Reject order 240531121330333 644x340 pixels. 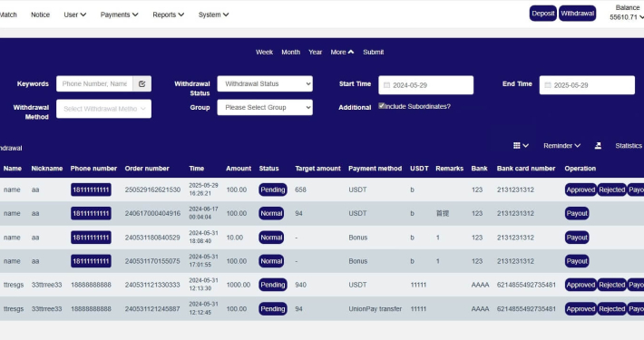(612, 285)
